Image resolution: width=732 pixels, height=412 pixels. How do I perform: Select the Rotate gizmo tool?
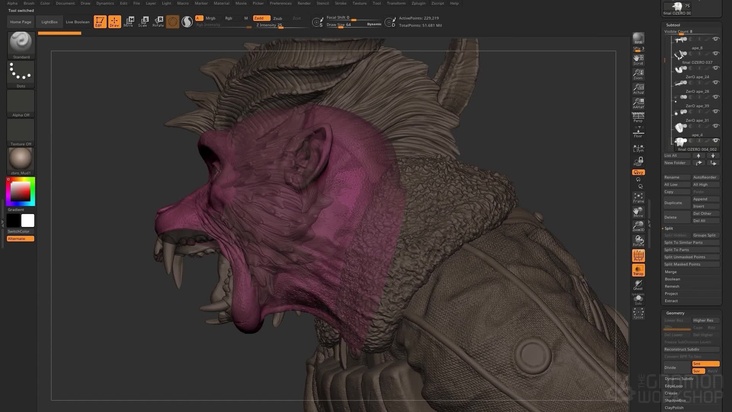[x=158, y=21]
